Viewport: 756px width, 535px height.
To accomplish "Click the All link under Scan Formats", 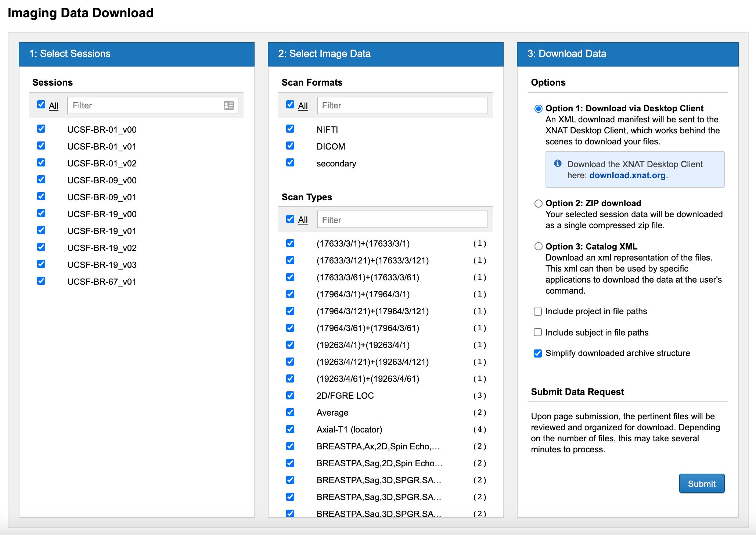I will click(303, 106).
